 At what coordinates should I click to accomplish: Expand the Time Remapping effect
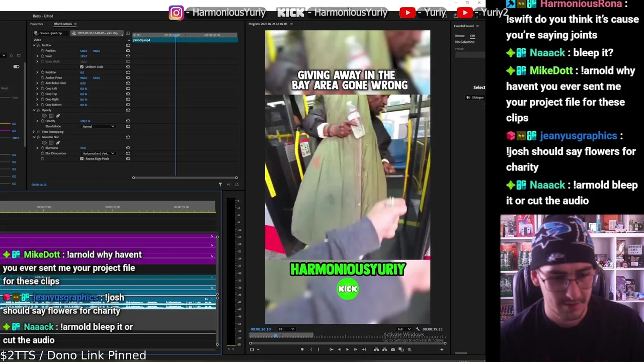(34, 132)
